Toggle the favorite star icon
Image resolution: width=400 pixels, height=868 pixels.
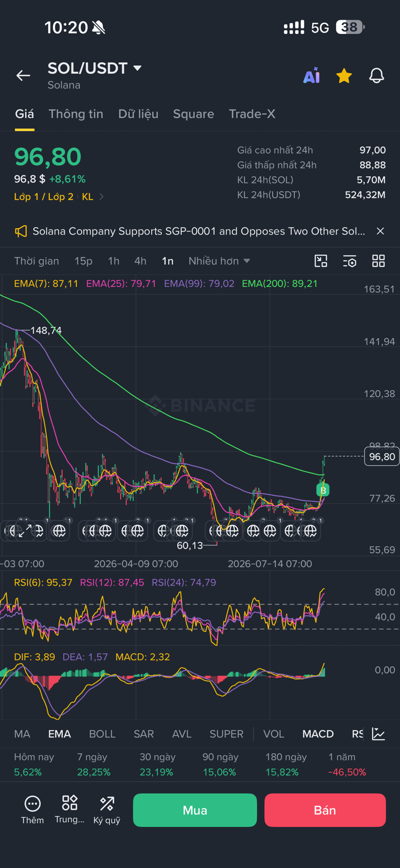(344, 76)
